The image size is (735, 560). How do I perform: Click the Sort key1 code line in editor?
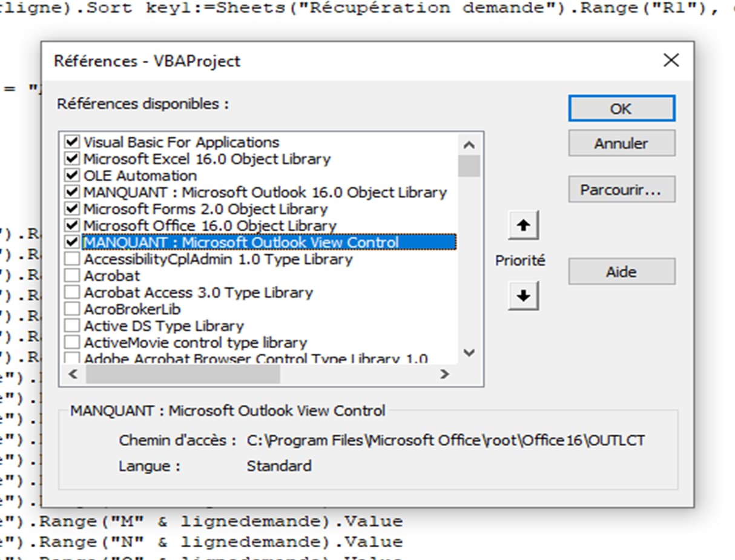click(367, 8)
